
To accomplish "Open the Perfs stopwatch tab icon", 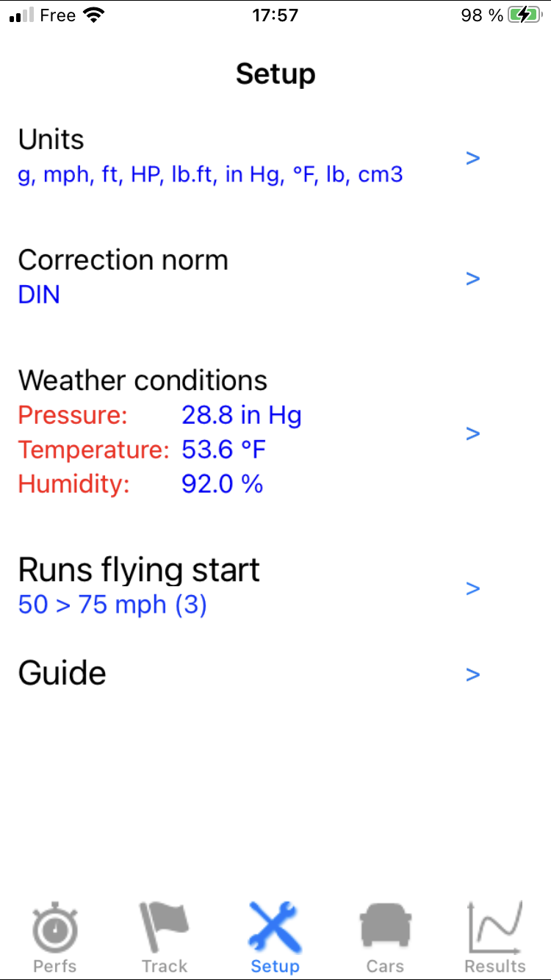I will coord(55,928).
